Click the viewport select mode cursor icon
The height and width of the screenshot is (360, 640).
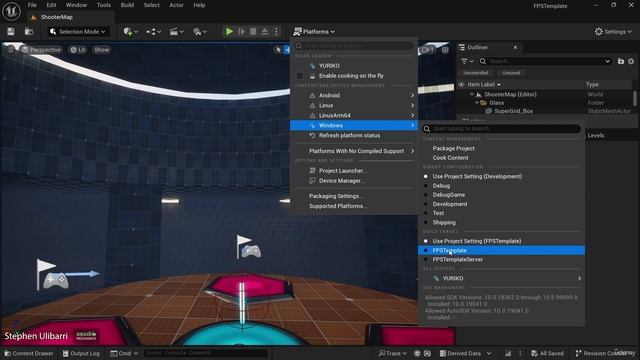tap(278, 50)
